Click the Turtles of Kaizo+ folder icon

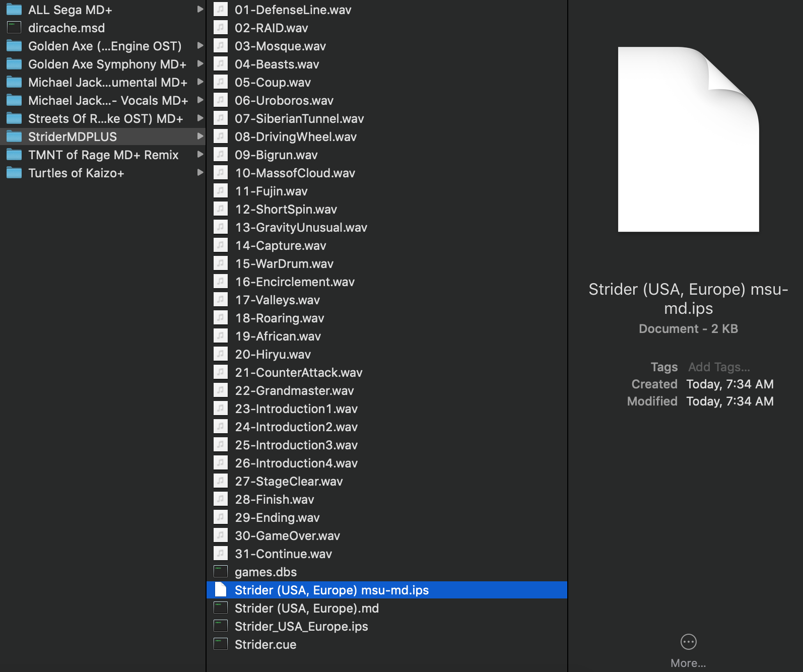point(14,173)
